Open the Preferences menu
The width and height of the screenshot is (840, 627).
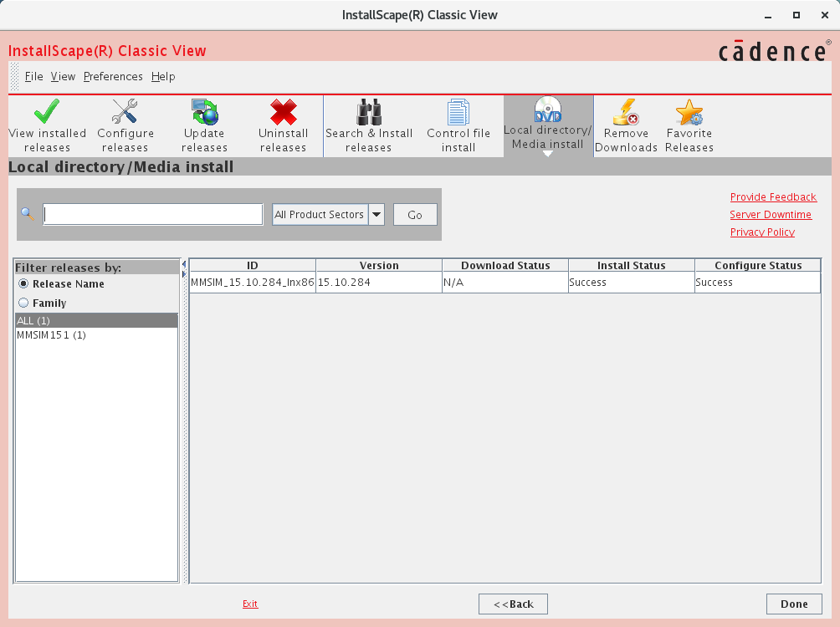[x=113, y=77]
